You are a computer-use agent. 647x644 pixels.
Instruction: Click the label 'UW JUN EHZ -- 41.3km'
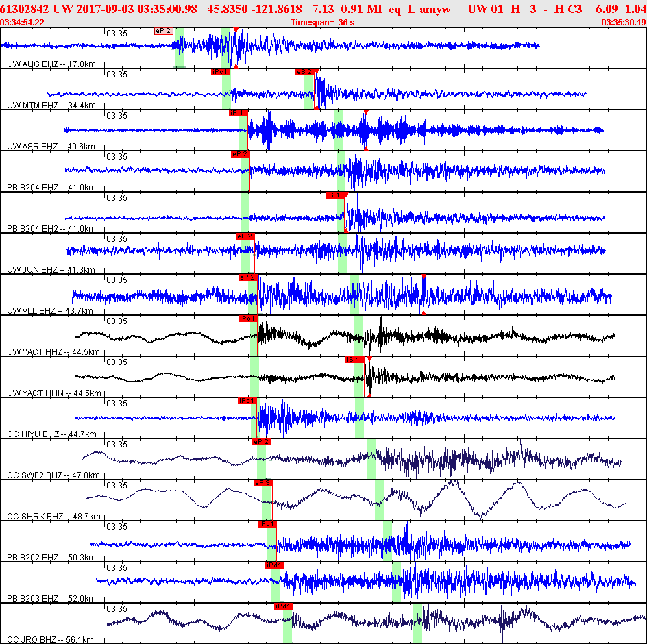pos(51,270)
